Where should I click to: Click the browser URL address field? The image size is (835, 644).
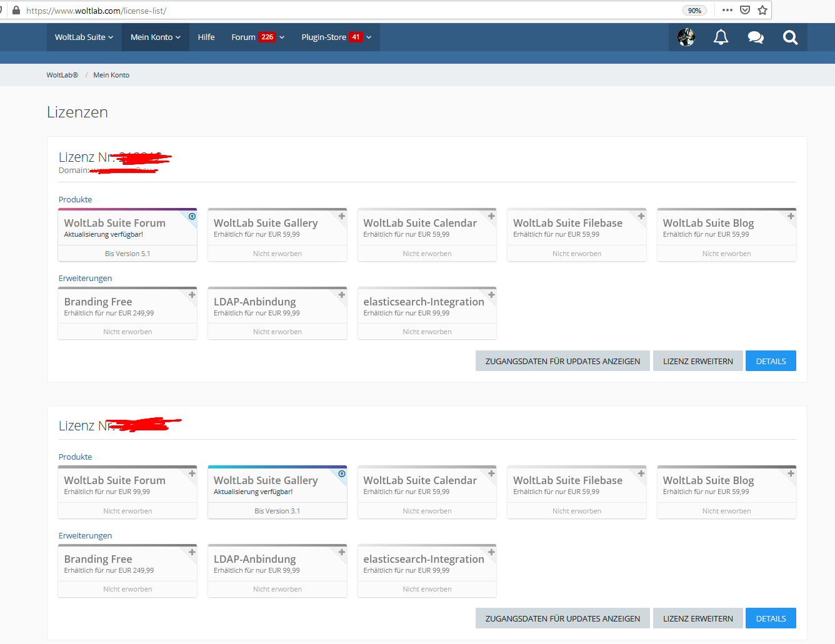click(x=350, y=11)
